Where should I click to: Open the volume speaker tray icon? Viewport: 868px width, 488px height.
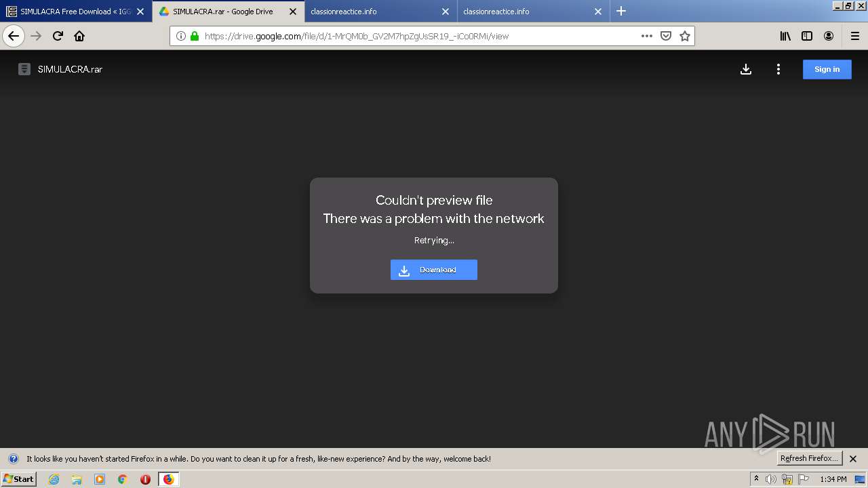pyautogui.click(x=771, y=479)
